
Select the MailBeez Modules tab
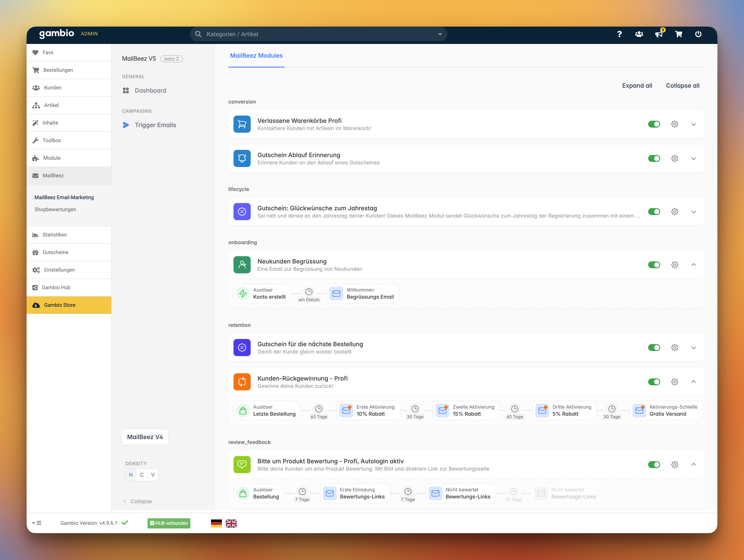click(x=256, y=56)
